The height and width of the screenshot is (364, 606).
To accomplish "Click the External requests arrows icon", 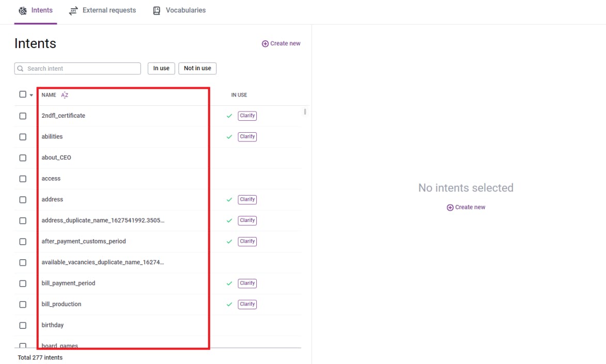I will point(73,11).
